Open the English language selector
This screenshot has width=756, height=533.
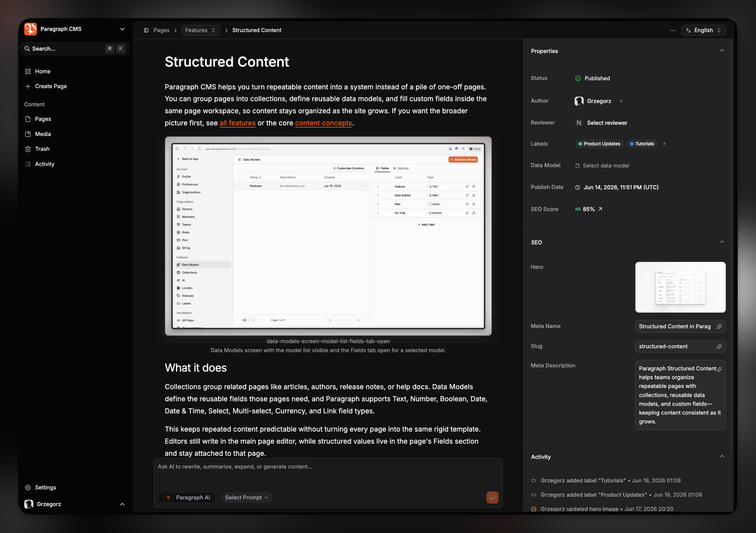point(703,30)
